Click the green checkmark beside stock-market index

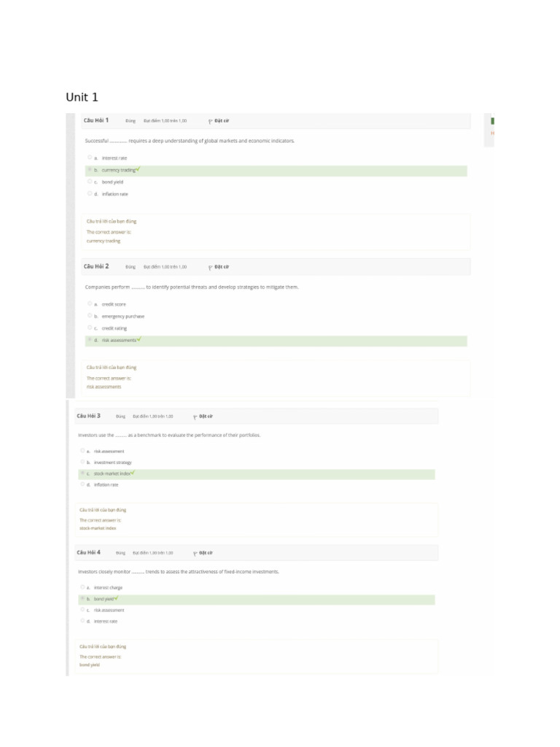pos(134,473)
